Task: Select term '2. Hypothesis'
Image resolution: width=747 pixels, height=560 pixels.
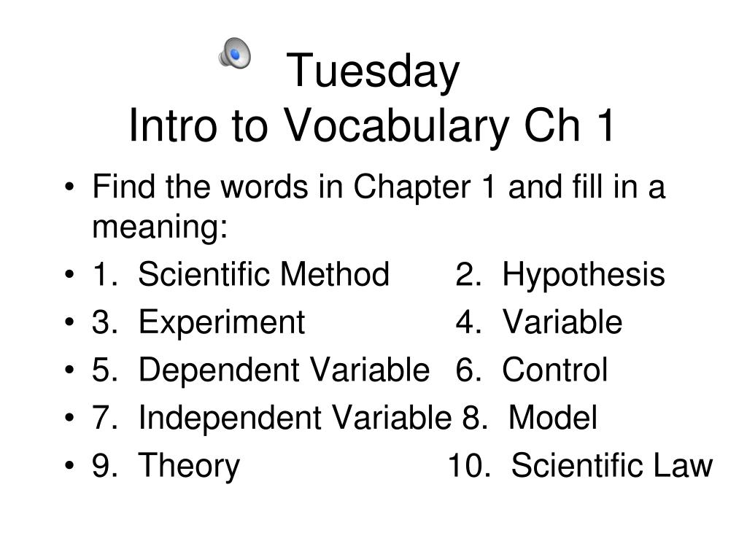Action: (x=560, y=276)
